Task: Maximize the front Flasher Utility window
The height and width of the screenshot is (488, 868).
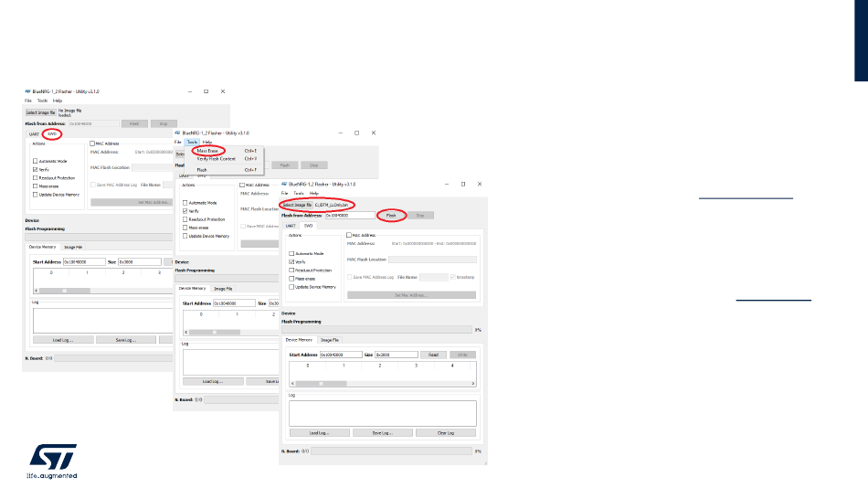Action: (x=462, y=184)
